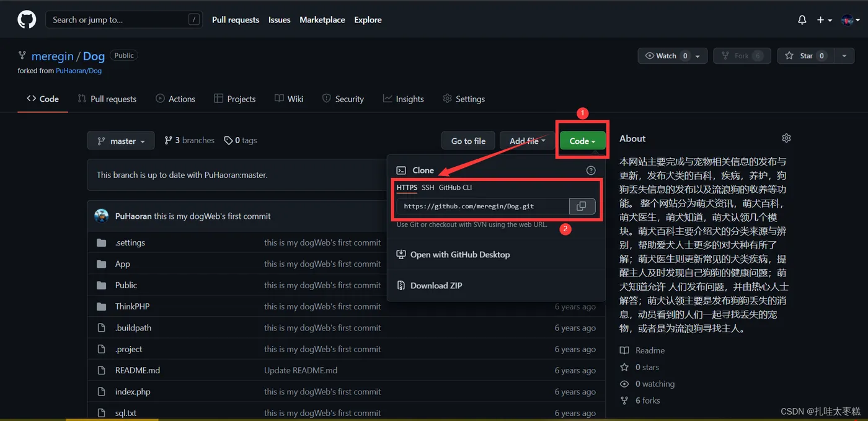
Task: Open the .buildpath file
Action: pyautogui.click(x=133, y=328)
